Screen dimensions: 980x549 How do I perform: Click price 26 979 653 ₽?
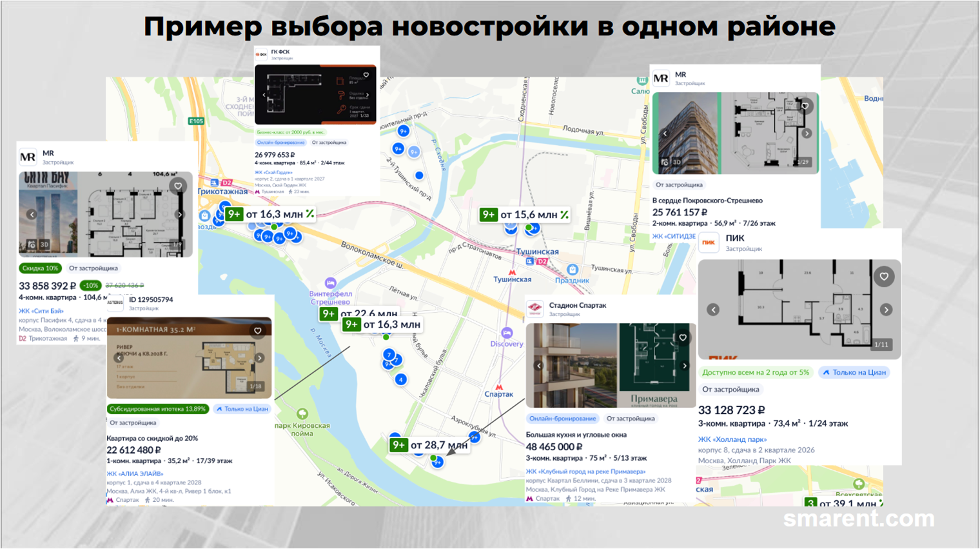275,155
